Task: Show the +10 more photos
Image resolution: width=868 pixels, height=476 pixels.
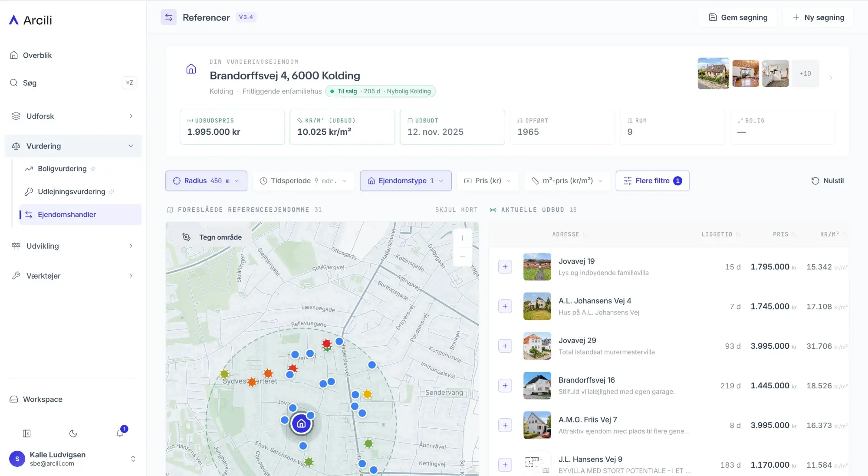Action: coord(806,73)
